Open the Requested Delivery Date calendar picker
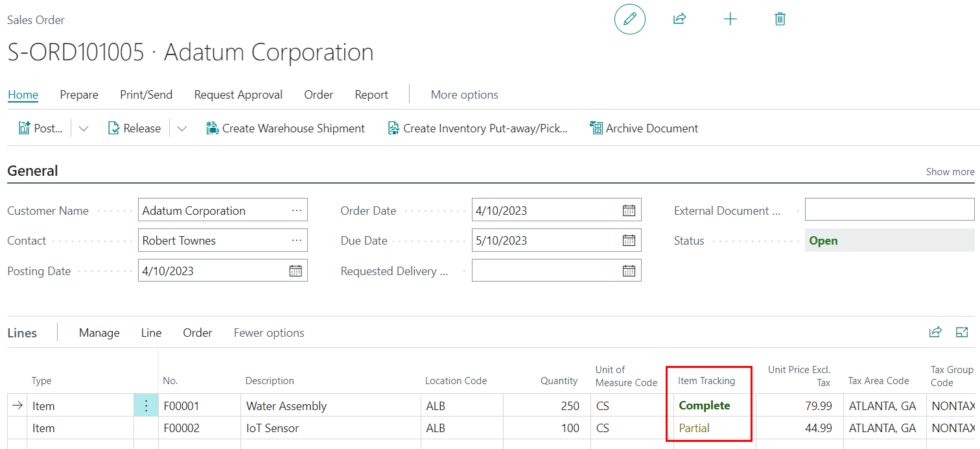980x449 pixels. (629, 271)
